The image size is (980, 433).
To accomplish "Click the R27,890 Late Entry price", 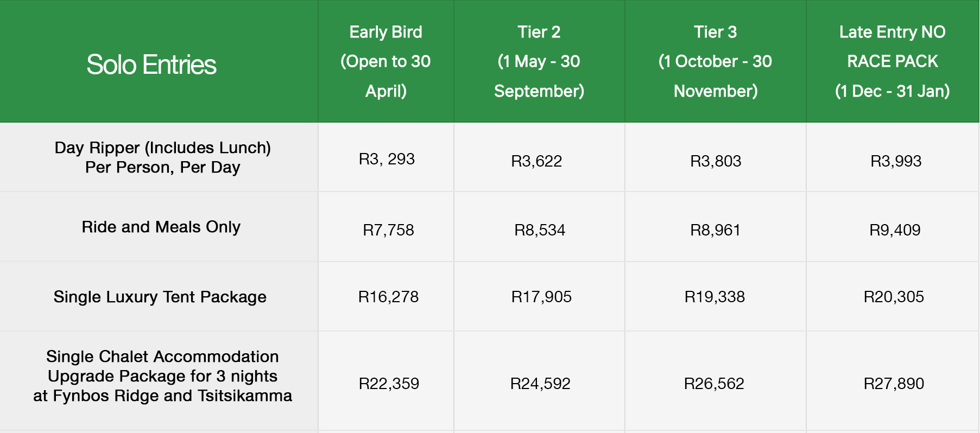I will point(894,384).
